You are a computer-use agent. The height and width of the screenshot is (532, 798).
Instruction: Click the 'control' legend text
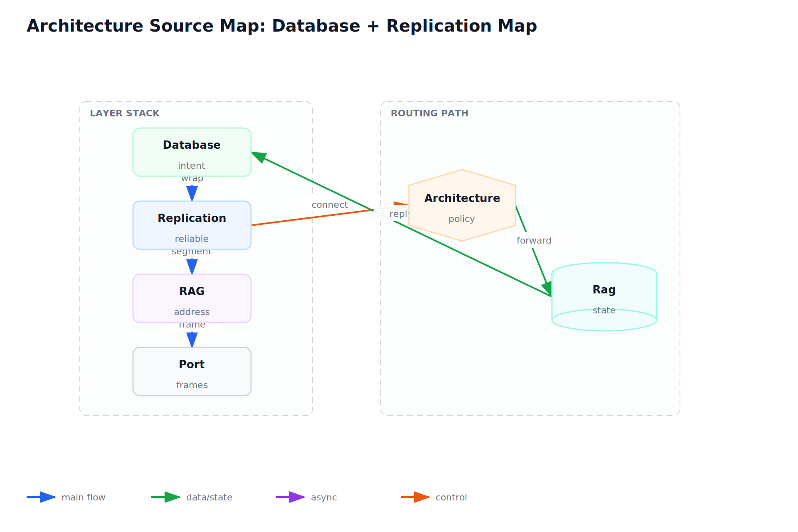451,498
